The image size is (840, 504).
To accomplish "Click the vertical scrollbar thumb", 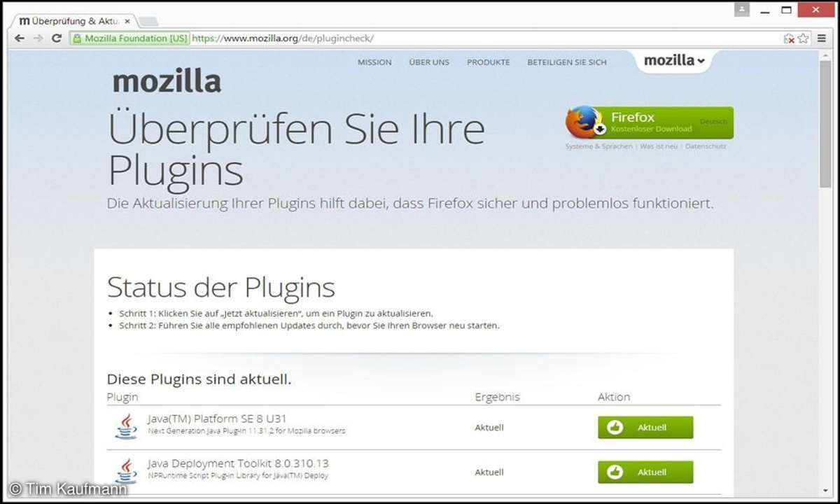I will (825, 125).
